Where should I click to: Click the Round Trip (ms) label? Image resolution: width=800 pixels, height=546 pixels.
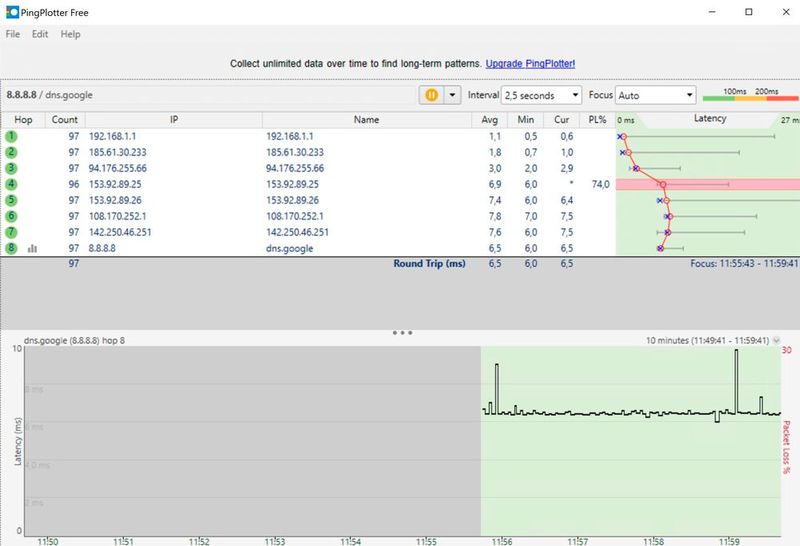click(x=429, y=264)
